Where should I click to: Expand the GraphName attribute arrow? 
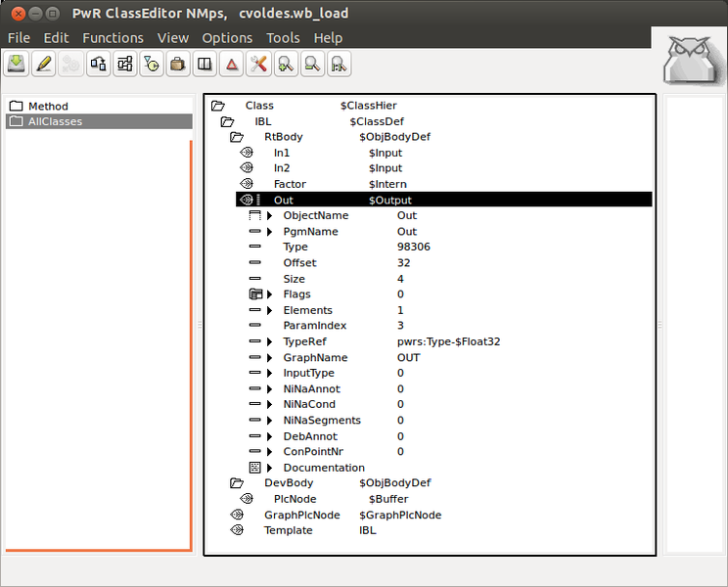(x=270, y=358)
